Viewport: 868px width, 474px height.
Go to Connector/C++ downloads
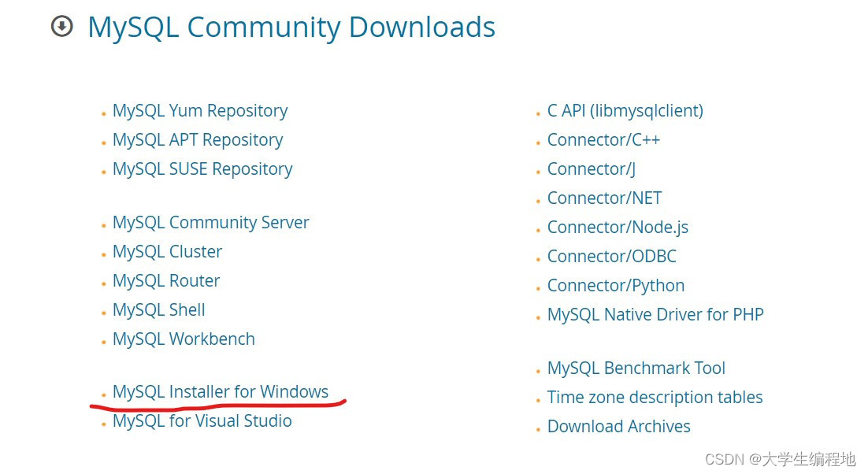tap(603, 140)
